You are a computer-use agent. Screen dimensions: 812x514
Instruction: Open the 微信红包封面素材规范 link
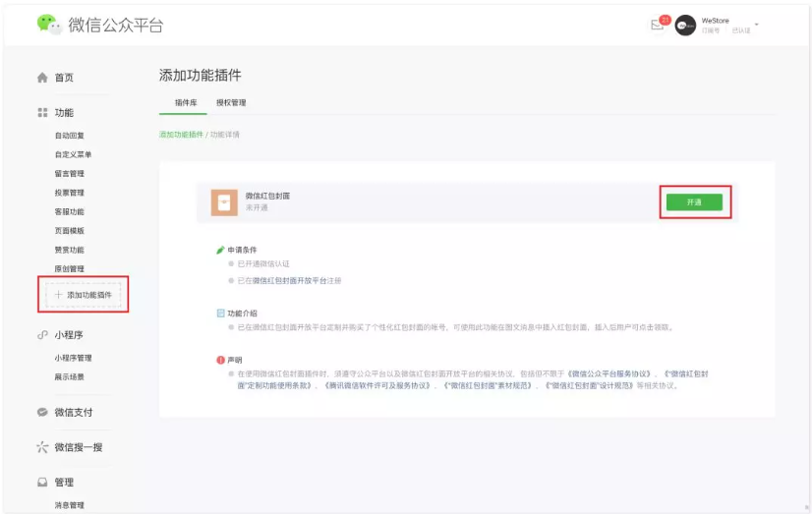click(488, 385)
